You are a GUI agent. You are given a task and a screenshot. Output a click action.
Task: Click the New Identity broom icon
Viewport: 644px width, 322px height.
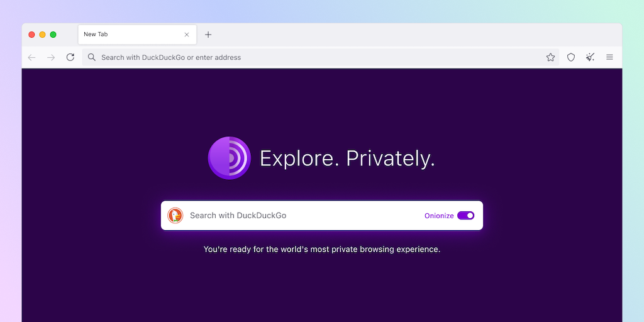[590, 57]
